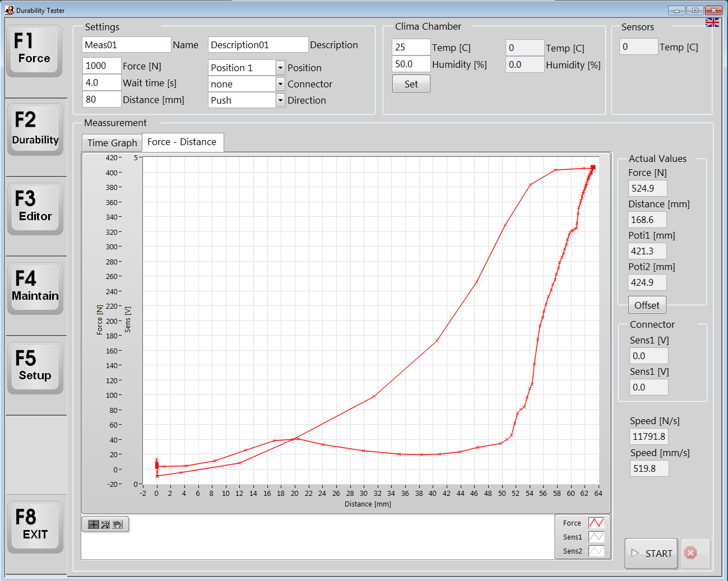The image size is (728, 581).
Task: Click the 420 y-axis maximum tick
Action: point(112,157)
